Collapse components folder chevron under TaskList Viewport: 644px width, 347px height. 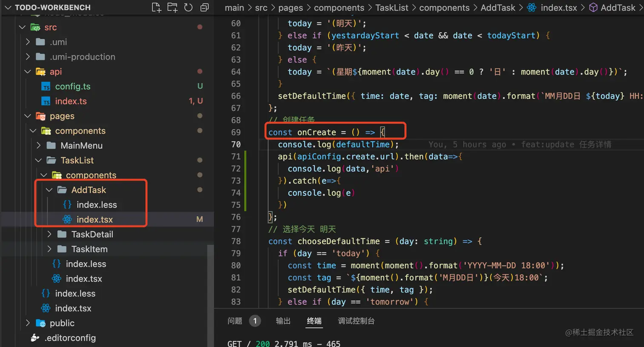(44, 175)
